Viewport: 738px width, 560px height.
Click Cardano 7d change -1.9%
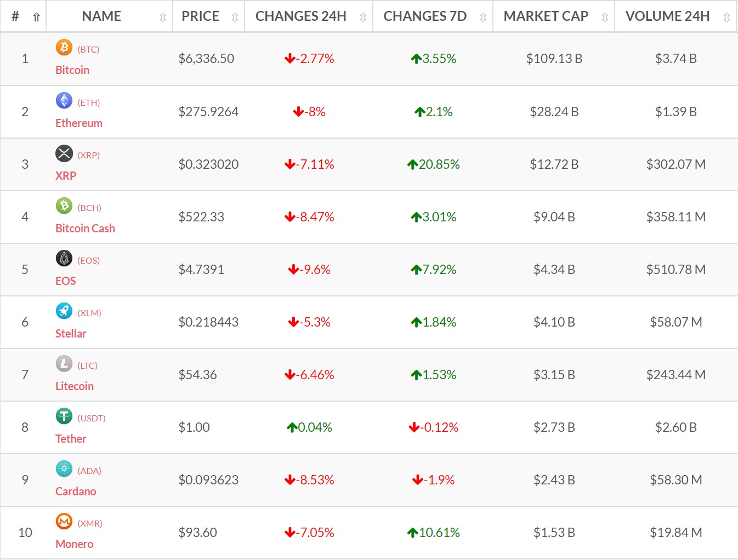pos(433,480)
